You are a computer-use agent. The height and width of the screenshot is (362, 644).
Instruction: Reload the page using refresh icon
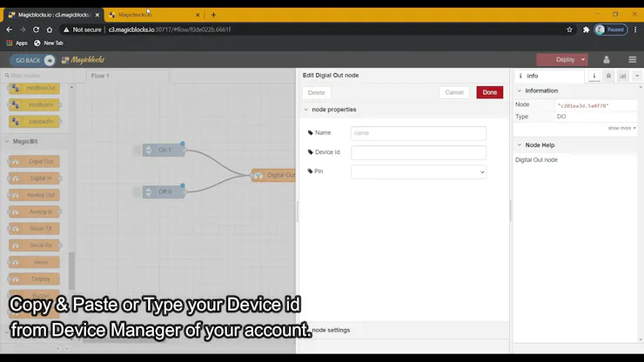pos(37,30)
